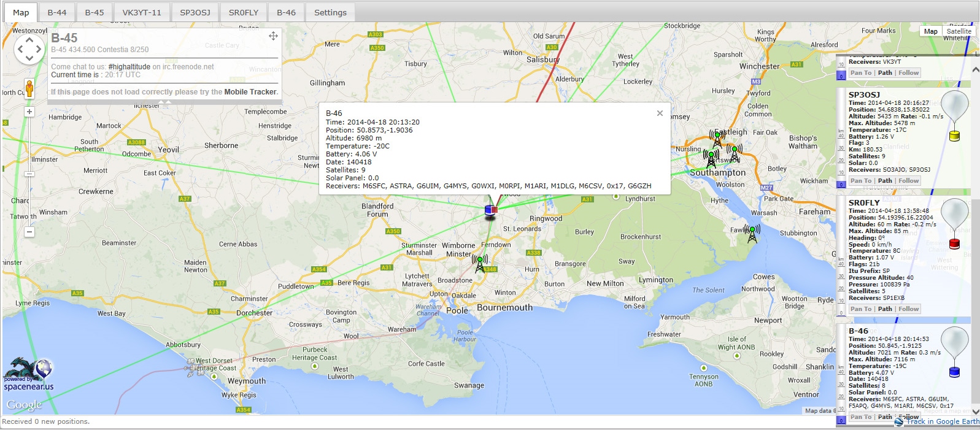Select the Map view type button
This screenshot has height=430, width=980.
click(x=931, y=31)
